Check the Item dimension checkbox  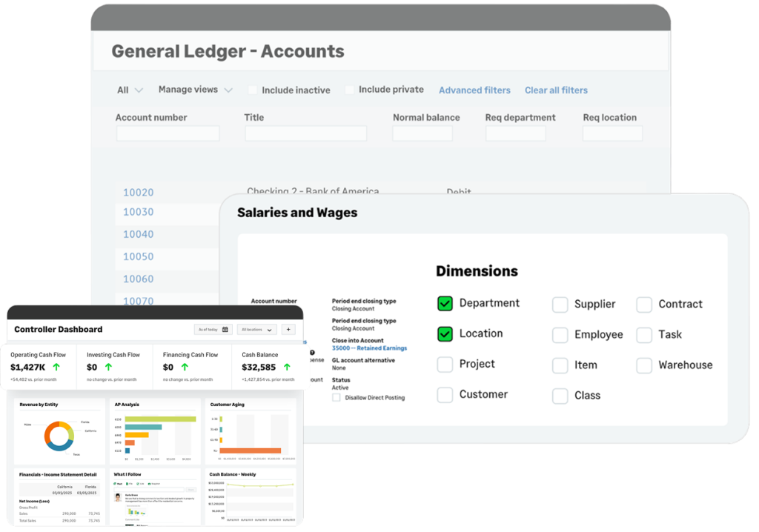click(560, 365)
